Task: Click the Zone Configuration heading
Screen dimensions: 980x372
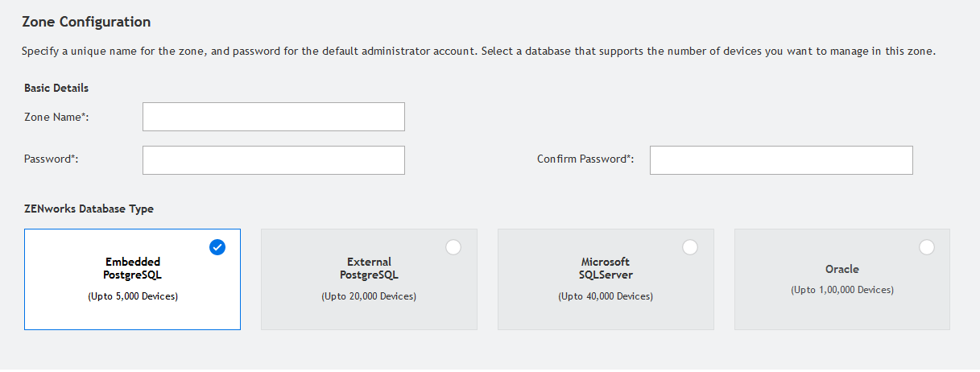Action: click(x=86, y=22)
